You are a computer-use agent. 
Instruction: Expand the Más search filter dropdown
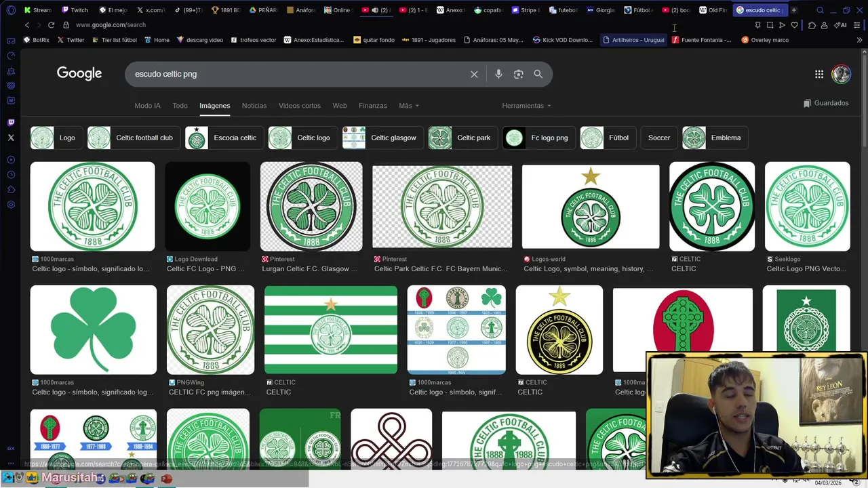coord(409,106)
